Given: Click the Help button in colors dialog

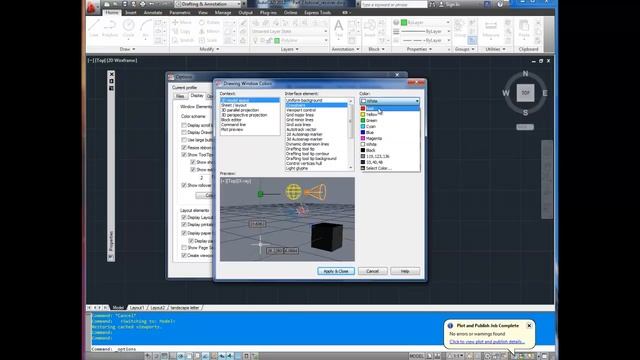Looking at the screenshot, I should (404, 271).
